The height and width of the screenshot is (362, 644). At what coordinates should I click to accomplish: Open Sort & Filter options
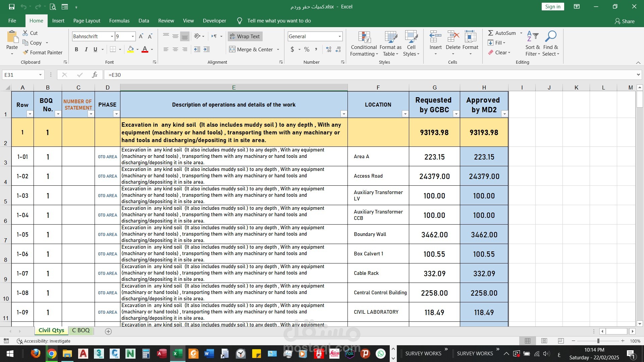click(533, 44)
